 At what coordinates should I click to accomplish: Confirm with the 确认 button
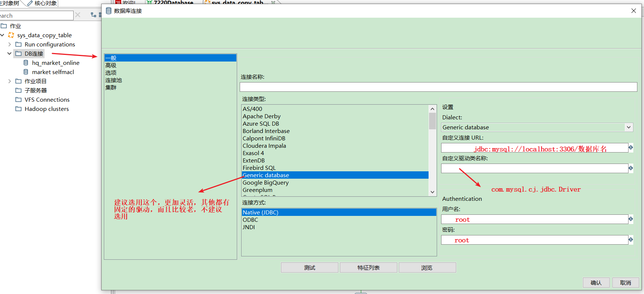click(596, 283)
